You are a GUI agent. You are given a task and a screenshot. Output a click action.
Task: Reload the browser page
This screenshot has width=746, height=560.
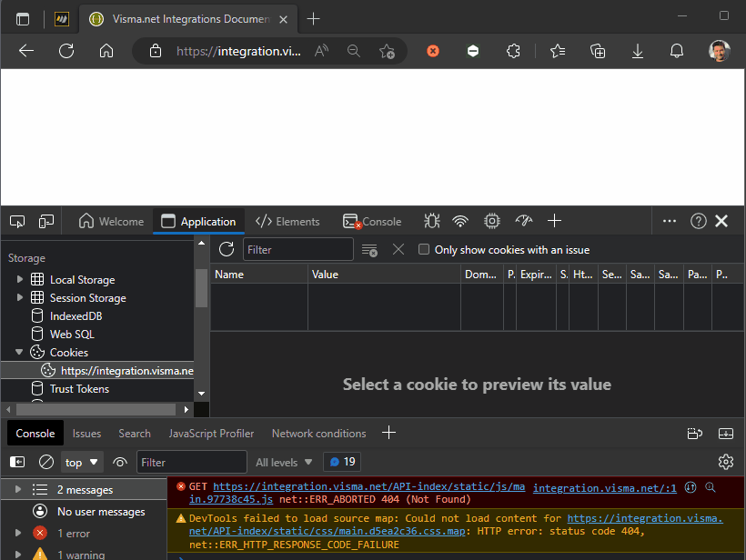66,51
